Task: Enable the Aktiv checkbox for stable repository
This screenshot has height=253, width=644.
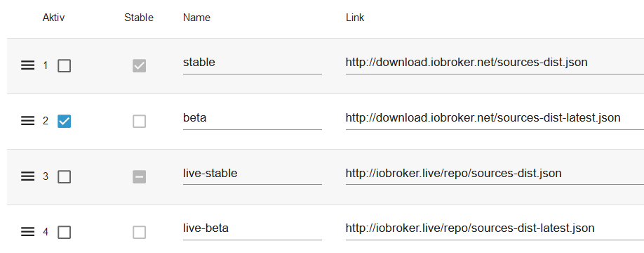Action: (64, 66)
